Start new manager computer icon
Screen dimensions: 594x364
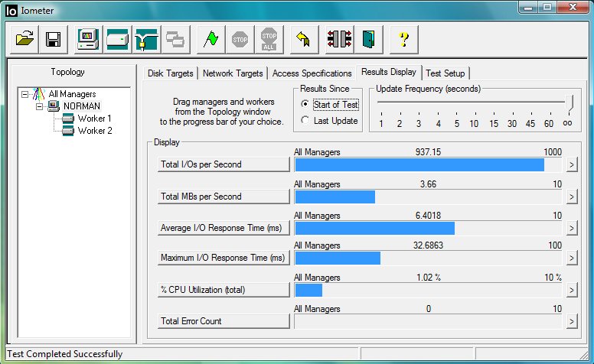88,39
